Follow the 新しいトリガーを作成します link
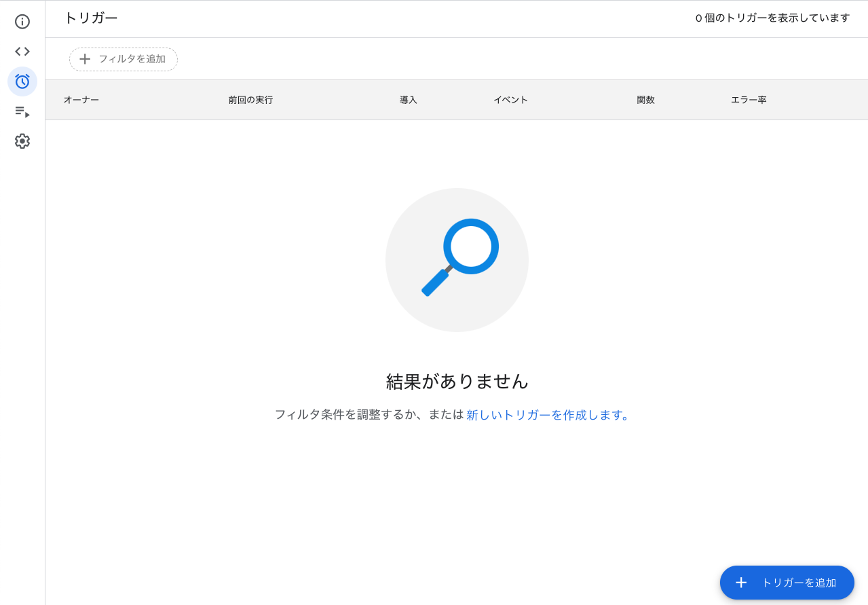 [548, 415]
